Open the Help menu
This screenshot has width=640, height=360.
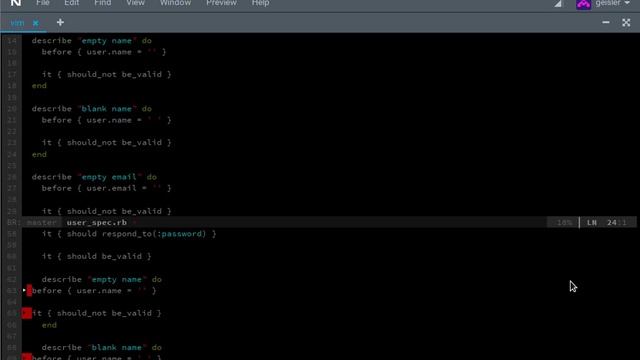[260, 3]
